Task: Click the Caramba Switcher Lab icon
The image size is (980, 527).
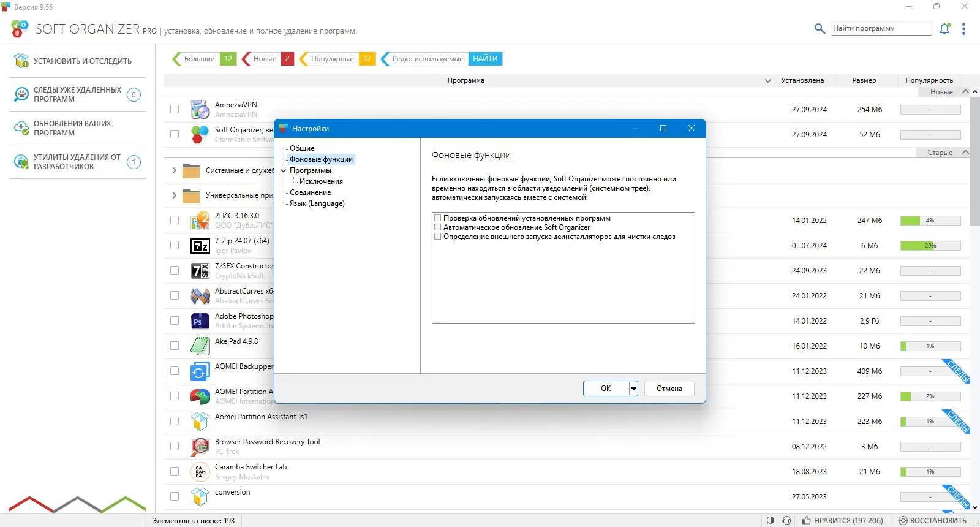Action: pyautogui.click(x=200, y=472)
